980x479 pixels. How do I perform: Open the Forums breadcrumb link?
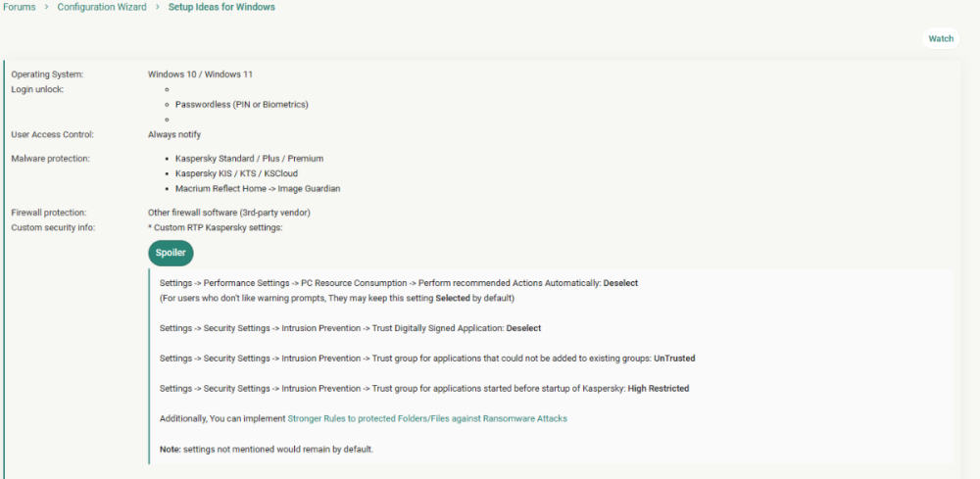(20, 8)
